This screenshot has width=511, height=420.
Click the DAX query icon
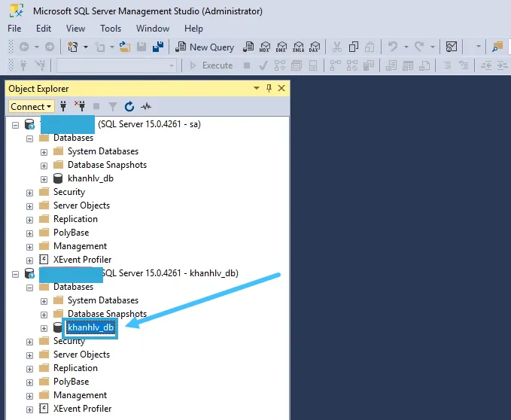click(x=315, y=47)
